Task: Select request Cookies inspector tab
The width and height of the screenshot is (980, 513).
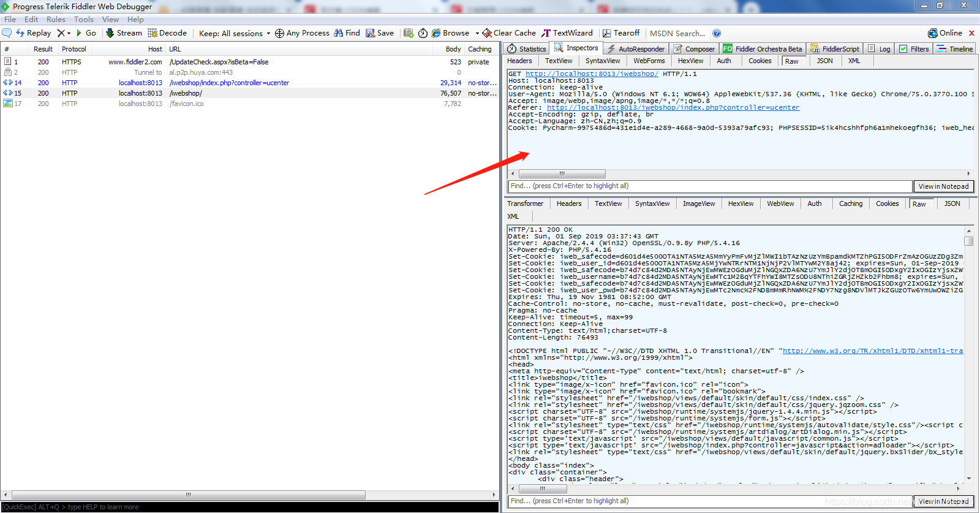Action: (x=760, y=61)
